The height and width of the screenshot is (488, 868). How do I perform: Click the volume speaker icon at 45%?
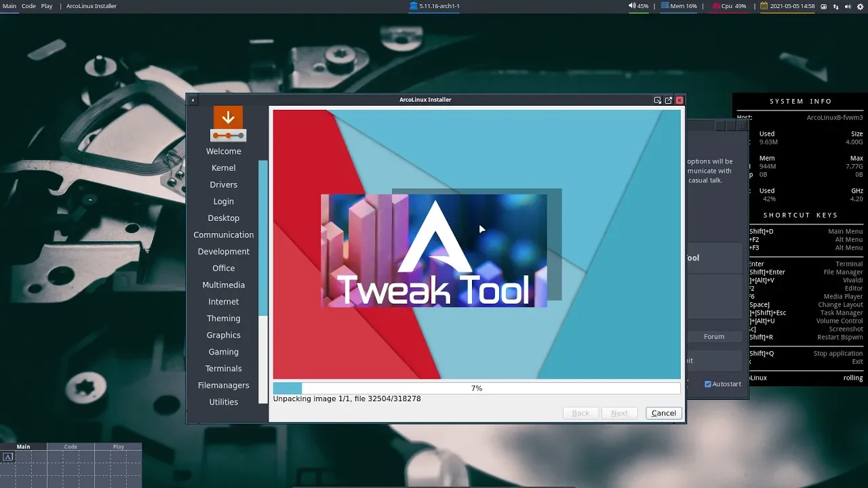pos(632,6)
